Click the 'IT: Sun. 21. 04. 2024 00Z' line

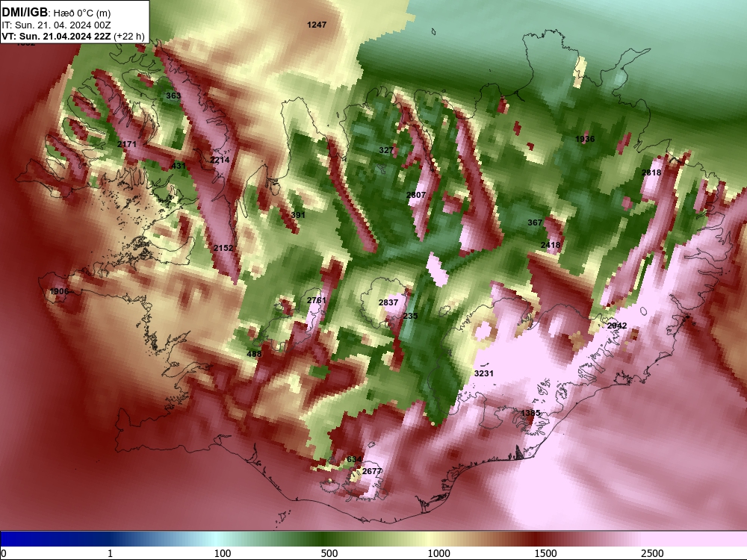pyautogui.click(x=56, y=25)
